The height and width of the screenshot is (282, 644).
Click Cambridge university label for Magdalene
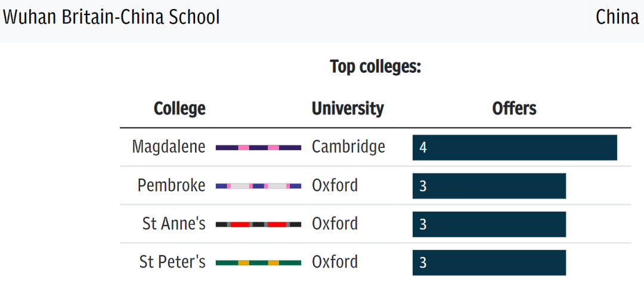[348, 147]
